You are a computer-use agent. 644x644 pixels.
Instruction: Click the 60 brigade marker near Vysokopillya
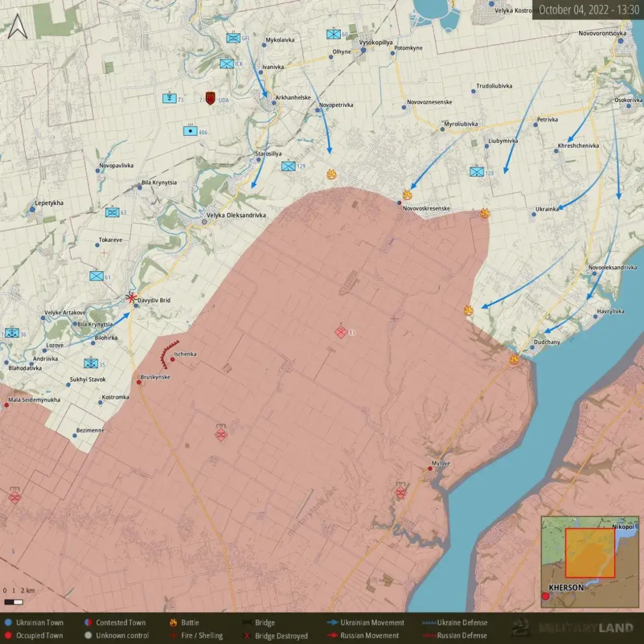point(333,34)
